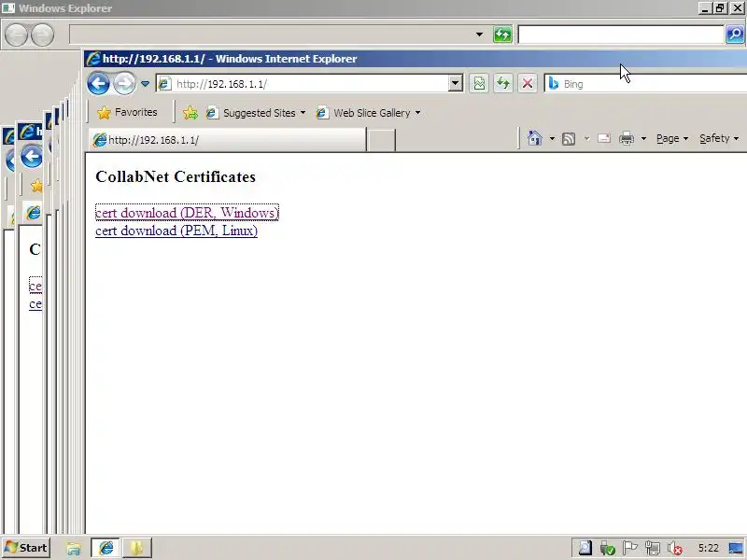
Task: Open the Favorites center button
Action: click(127, 112)
